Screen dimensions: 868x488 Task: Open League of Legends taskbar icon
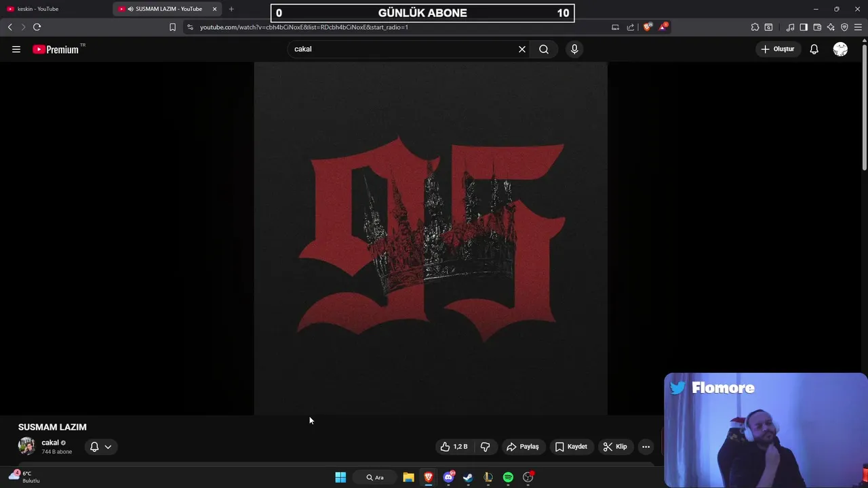click(488, 477)
